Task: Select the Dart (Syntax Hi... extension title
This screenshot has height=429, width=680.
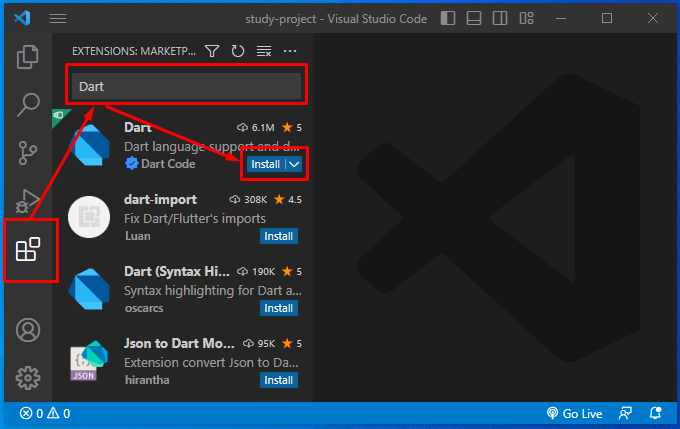Action: click(177, 272)
